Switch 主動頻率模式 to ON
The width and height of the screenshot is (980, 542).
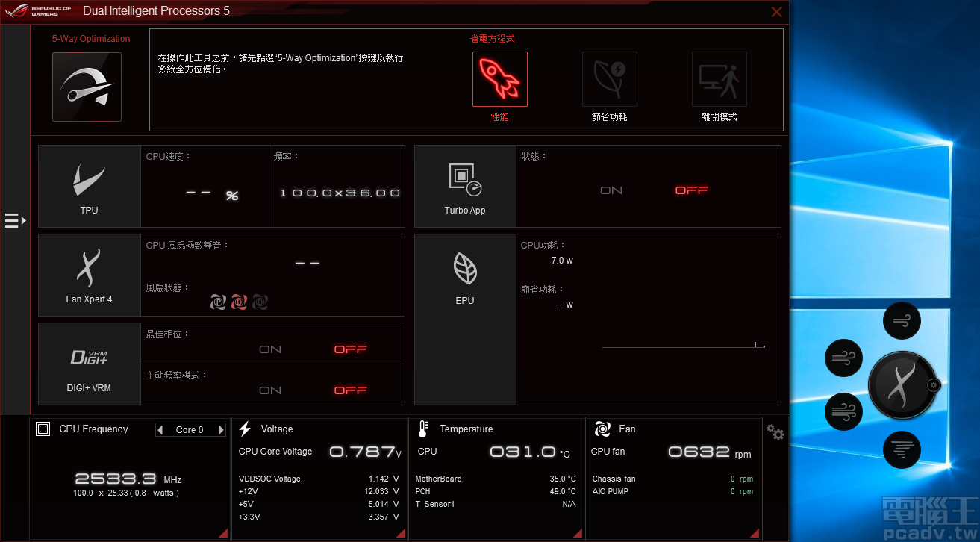(x=270, y=389)
